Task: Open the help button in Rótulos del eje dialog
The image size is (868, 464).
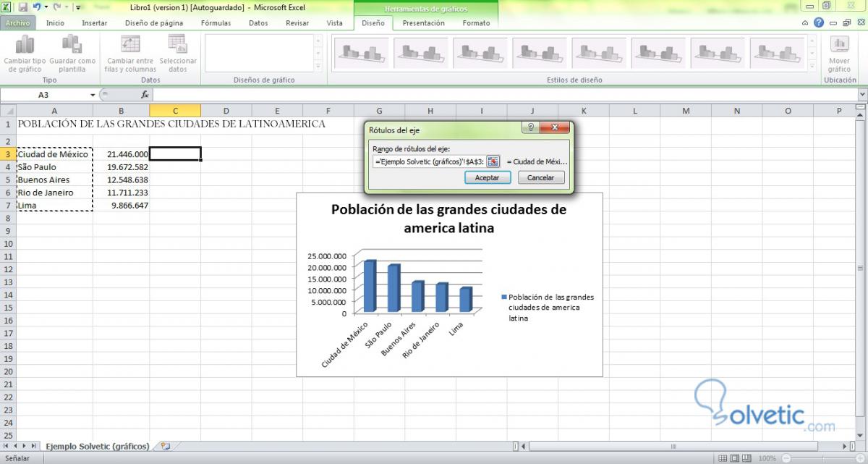Action: pos(531,128)
